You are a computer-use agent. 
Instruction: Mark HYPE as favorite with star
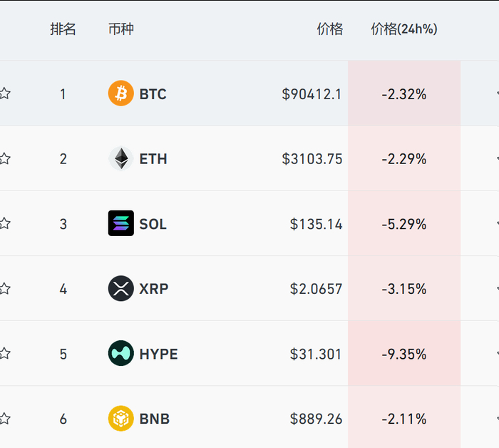pos(4,353)
